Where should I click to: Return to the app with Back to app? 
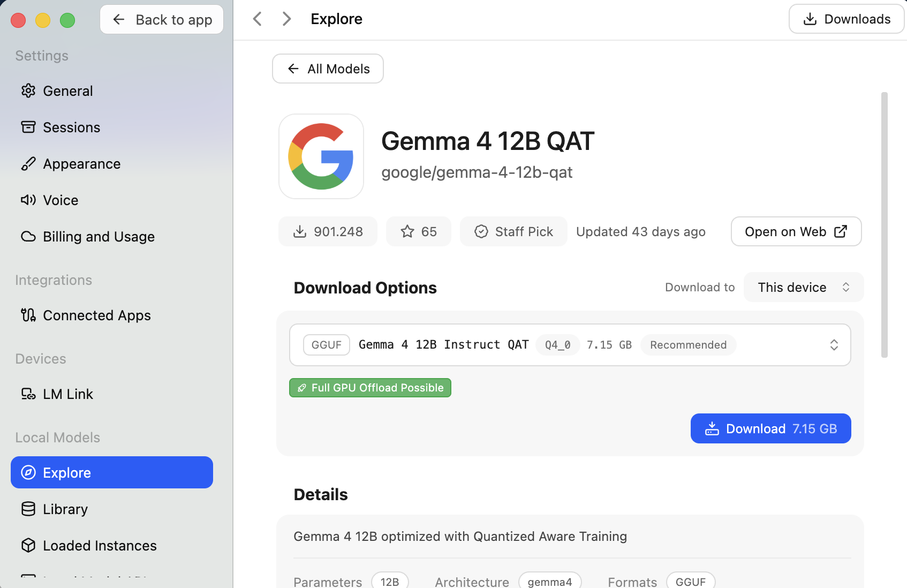[x=162, y=19]
